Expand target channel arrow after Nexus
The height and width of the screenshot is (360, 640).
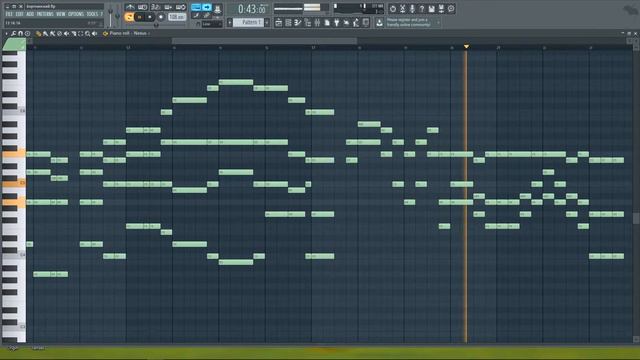click(x=149, y=33)
